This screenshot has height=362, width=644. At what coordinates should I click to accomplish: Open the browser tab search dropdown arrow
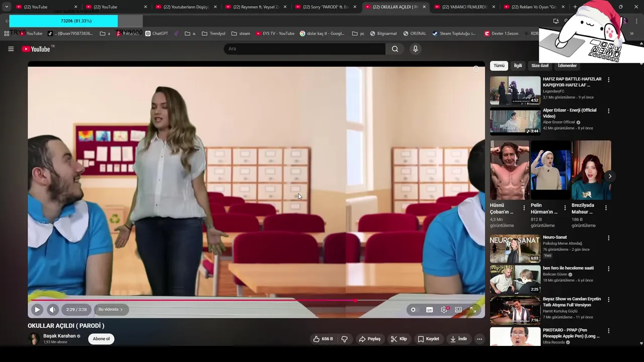coord(7,7)
